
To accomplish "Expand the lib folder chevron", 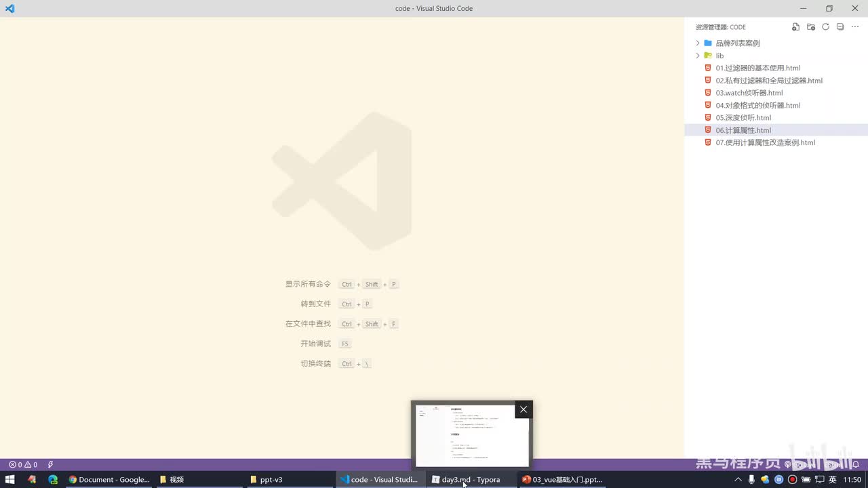I will (x=698, y=56).
